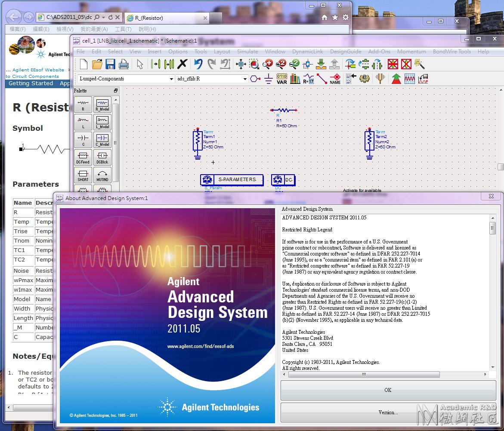Close the About Advanced Design System dialog

pyautogui.click(x=491, y=196)
